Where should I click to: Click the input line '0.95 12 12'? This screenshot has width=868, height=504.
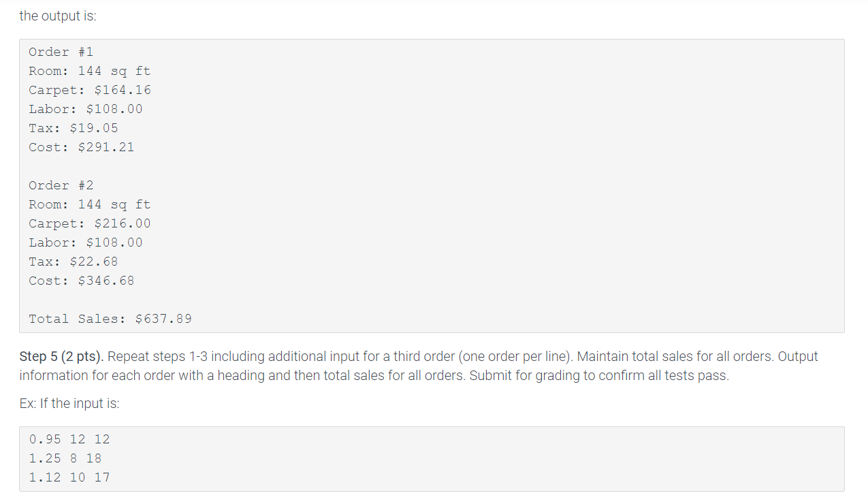point(69,440)
